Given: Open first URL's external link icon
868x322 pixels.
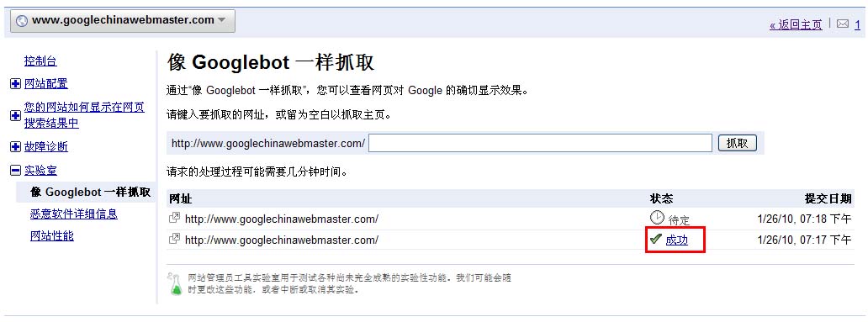Looking at the screenshot, I should 174,218.
